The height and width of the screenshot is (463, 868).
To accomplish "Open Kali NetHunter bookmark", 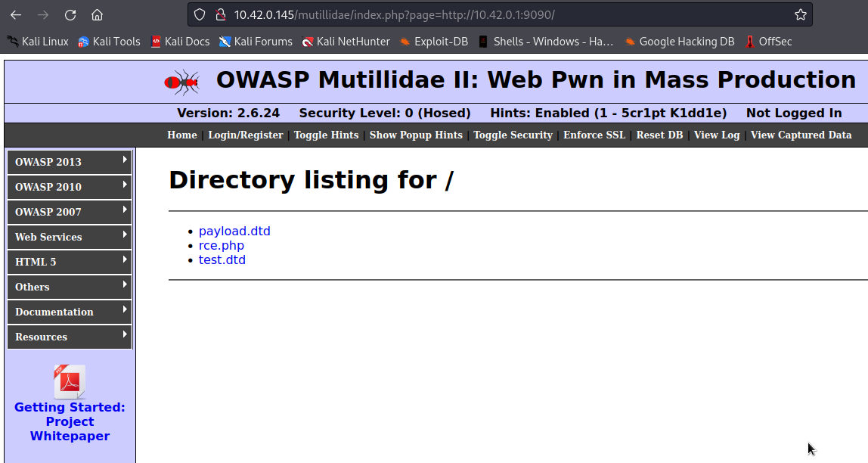I will tap(346, 42).
